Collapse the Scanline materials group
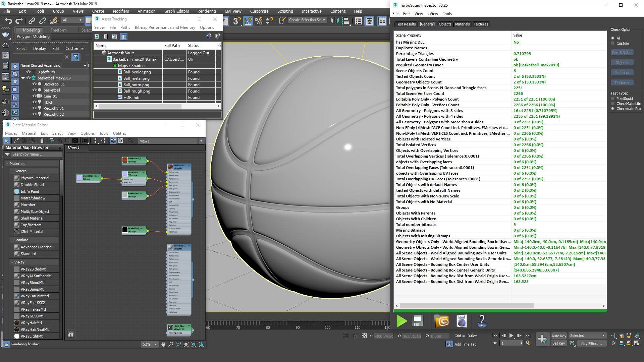The image size is (644, 362). [x=12, y=240]
